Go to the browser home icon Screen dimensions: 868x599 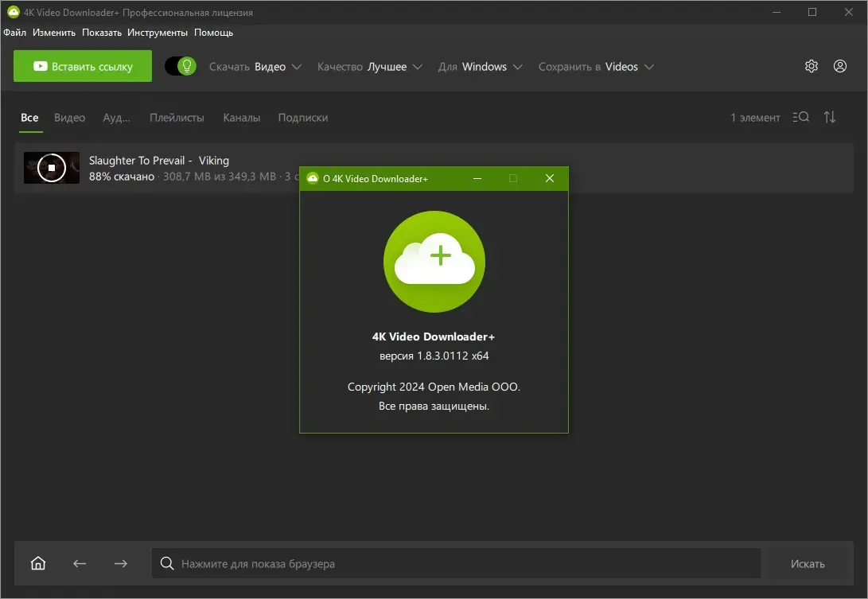[x=38, y=563]
